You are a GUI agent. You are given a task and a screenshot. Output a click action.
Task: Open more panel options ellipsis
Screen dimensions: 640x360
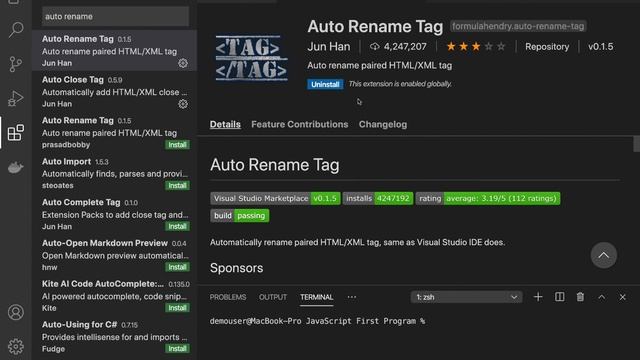(x=352, y=297)
